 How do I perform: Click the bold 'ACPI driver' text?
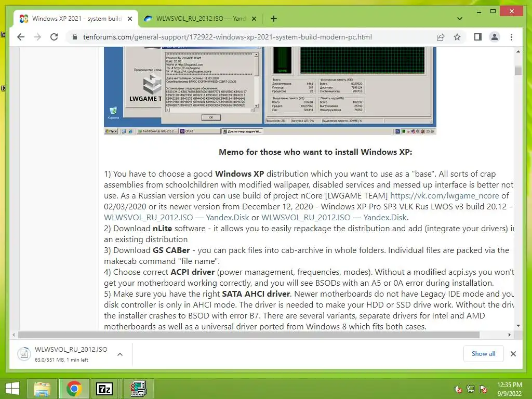point(192,272)
